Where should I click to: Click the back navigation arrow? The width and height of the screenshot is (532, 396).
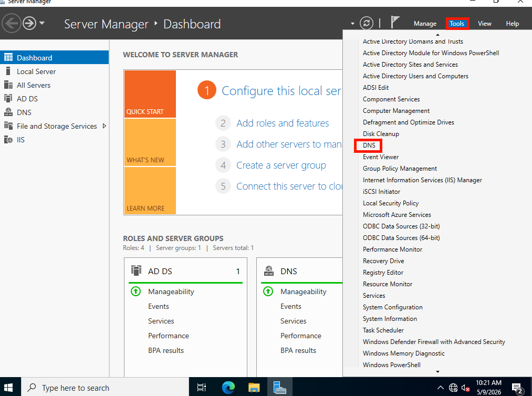point(11,24)
